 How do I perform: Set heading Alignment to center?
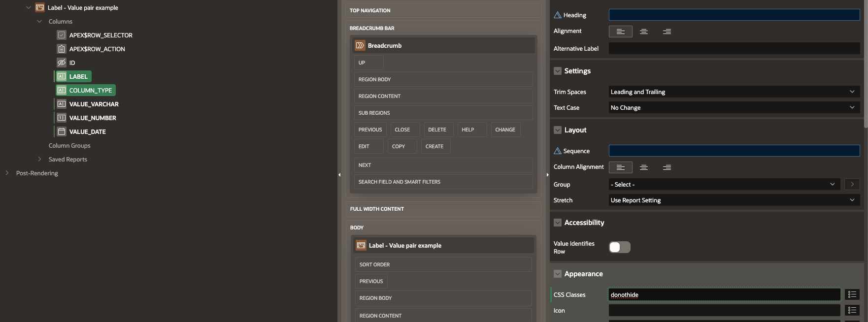643,31
